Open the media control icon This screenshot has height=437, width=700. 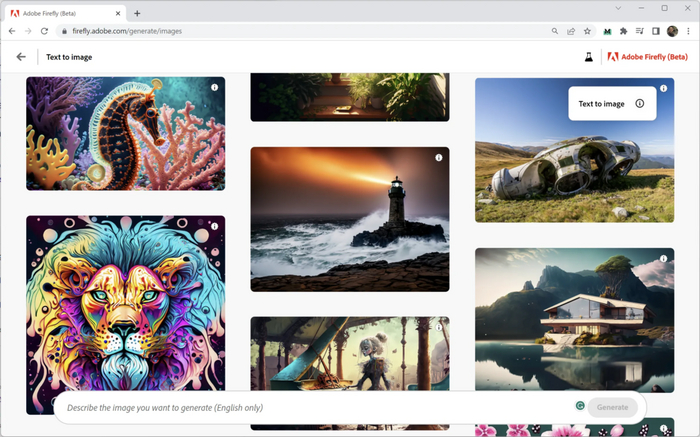(640, 31)
